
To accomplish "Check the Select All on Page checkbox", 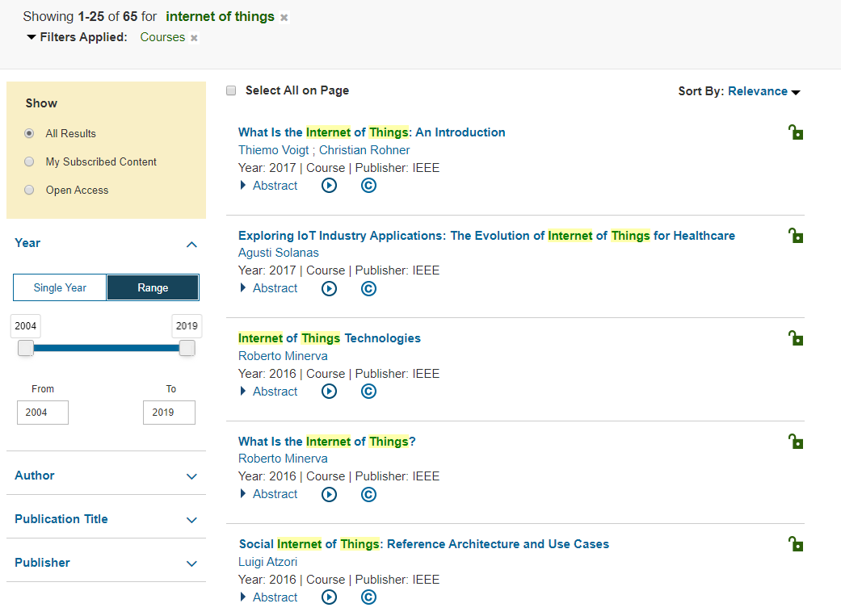I will tap(231, 90).
